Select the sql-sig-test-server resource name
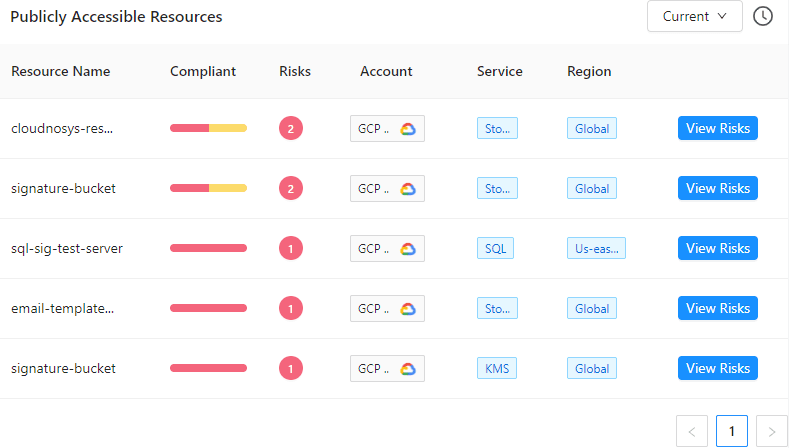 67,248
